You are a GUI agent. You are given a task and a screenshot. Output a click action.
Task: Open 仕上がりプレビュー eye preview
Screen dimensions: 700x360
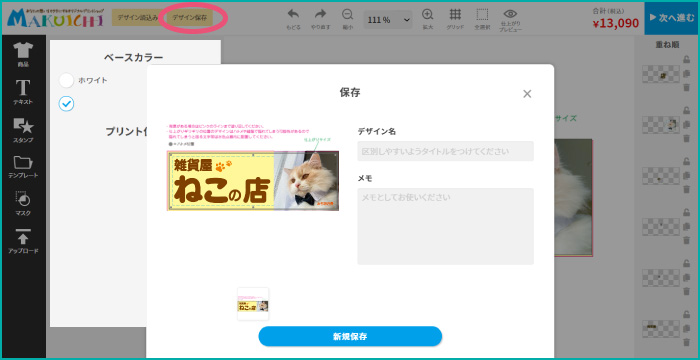(510, 20)
